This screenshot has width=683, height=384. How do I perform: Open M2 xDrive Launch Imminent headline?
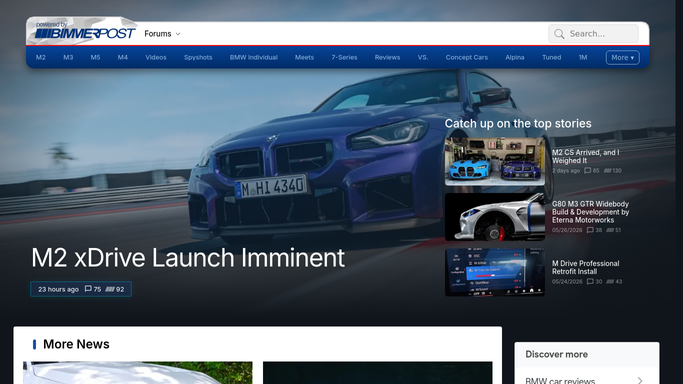click(188, 257)
